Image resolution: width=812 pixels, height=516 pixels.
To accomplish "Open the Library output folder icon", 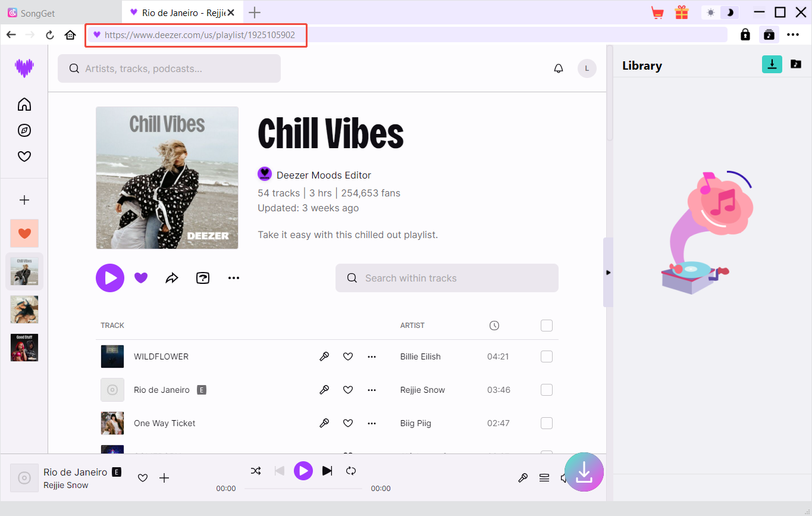I will pyautogui.click(x=795, y=64).
